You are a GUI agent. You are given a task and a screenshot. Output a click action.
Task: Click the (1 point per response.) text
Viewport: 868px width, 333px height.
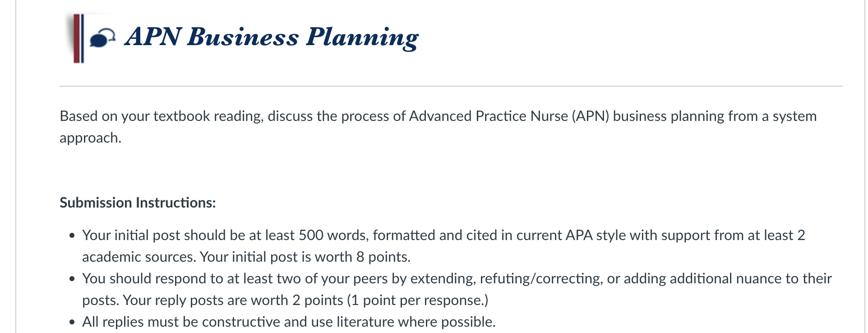pos(418,300)
